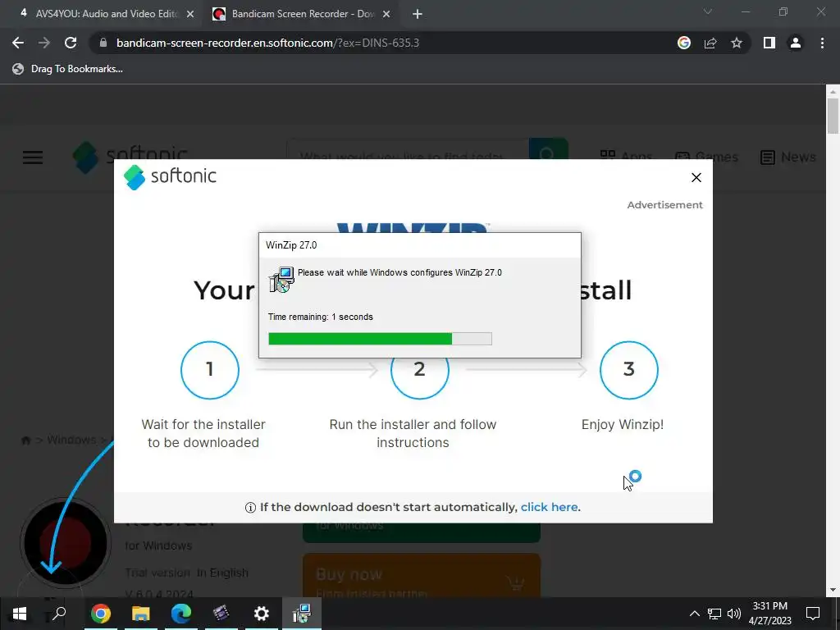Viewport: 840px width, 630px height.
Task: Open Settings from the taskbar
Action: tap(261, 614)
